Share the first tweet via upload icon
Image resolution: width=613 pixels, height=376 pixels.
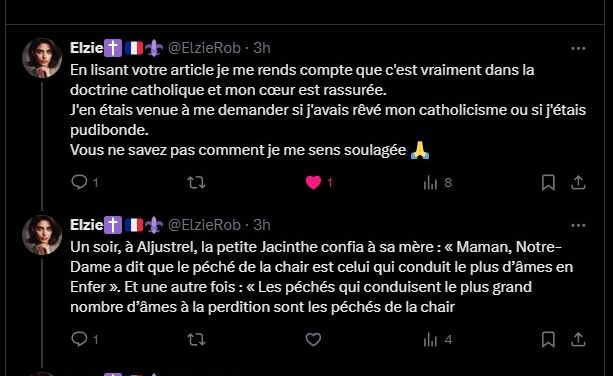[578, 183]
